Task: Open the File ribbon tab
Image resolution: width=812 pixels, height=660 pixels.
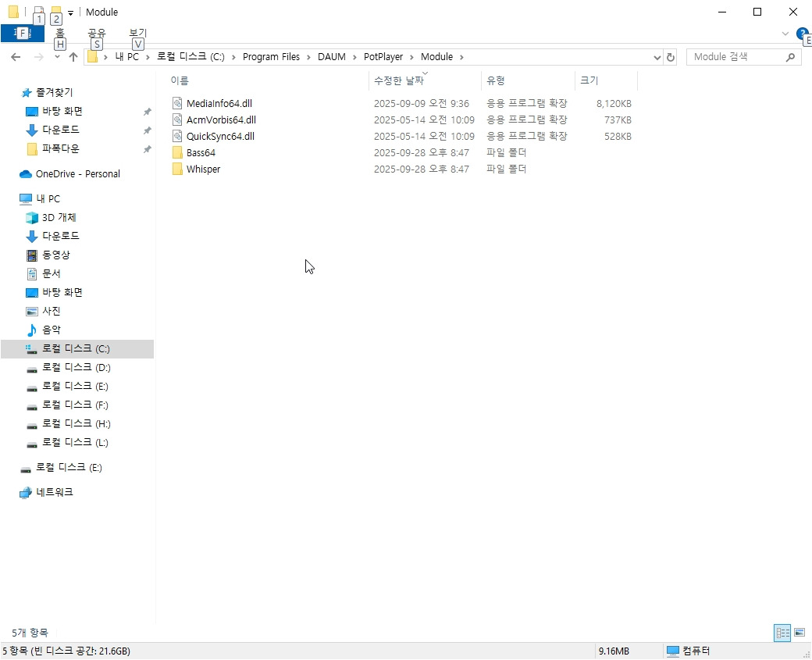Action: tap(23, 33)
